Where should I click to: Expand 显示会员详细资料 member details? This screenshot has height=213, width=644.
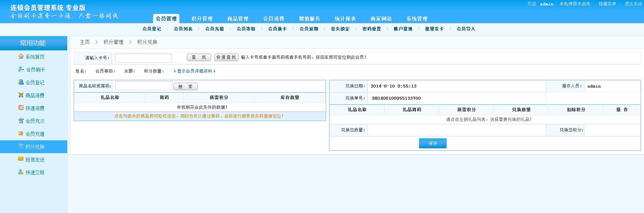(195, 71)
